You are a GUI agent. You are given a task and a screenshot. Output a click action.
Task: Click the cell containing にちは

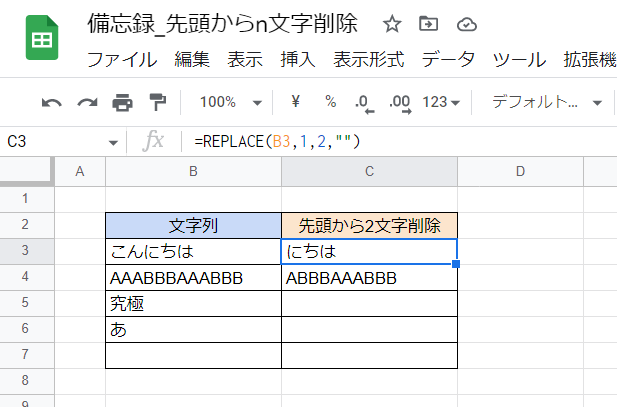pyautogui.click(x=369, y=252)
